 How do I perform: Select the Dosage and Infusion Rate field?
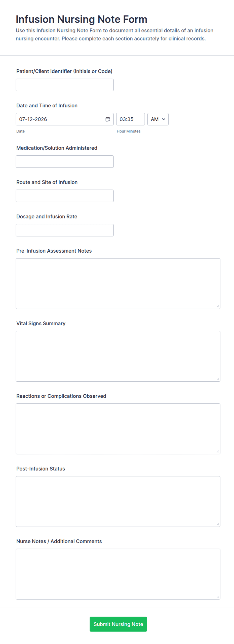65,230
